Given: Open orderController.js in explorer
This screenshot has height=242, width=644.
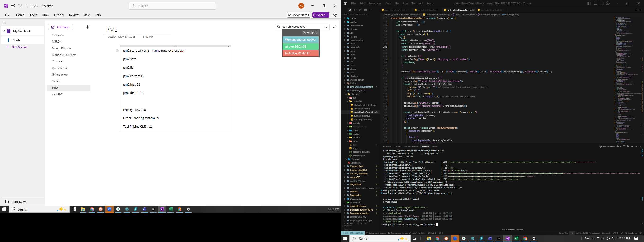Looking at the screenshot, I should (x=362, y=109).
